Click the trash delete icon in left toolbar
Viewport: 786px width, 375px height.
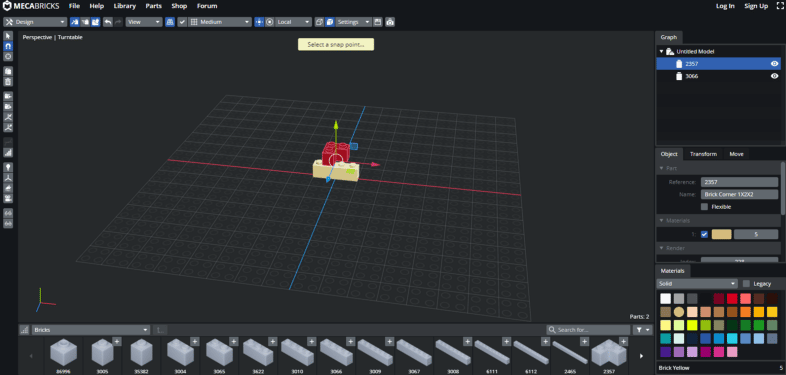(8, 82)
